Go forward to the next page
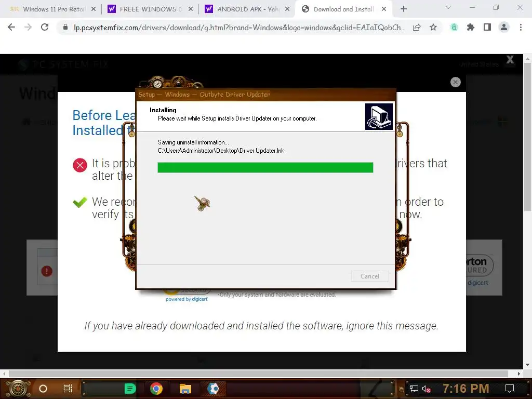 click(x=28, y=27)
